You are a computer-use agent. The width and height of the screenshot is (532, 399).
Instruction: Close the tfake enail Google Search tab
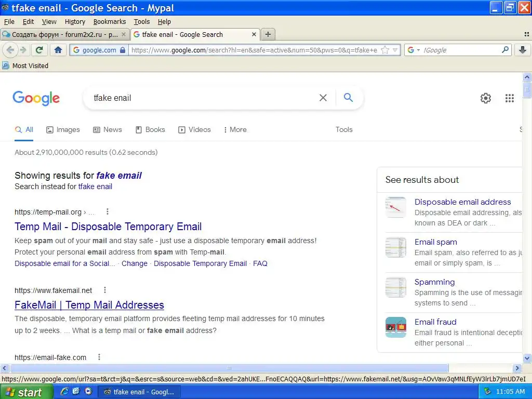[254, 34]
